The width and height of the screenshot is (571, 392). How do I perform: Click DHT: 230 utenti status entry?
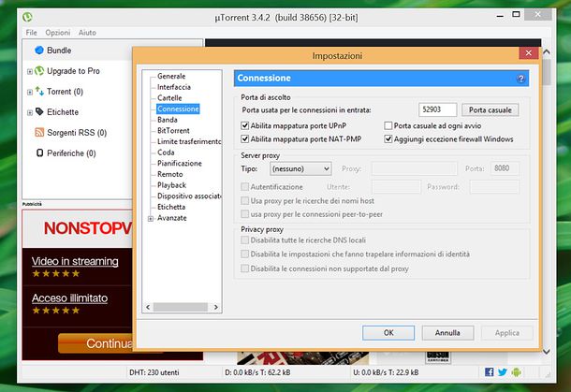point(154,372)
